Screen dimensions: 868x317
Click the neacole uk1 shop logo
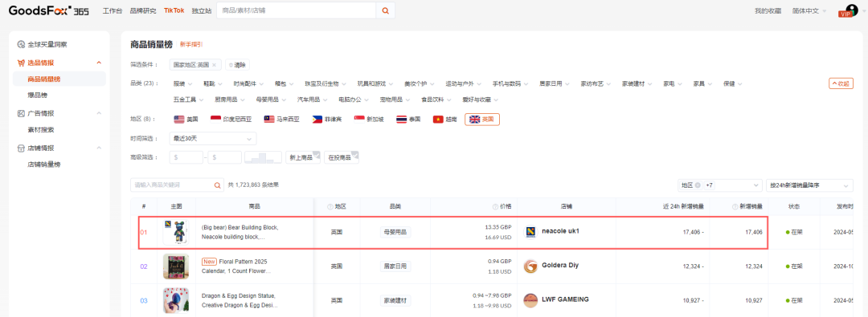pyautogui.click(x=530, y=232)
